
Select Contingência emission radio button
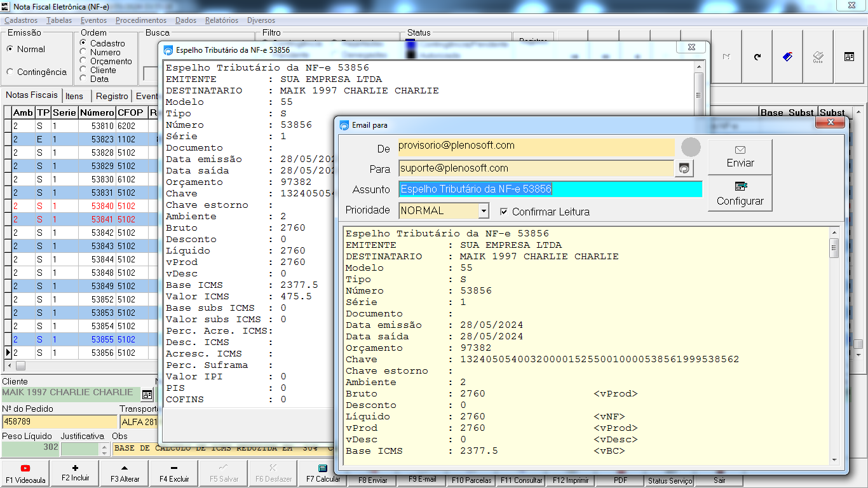[x=10, y=72]
